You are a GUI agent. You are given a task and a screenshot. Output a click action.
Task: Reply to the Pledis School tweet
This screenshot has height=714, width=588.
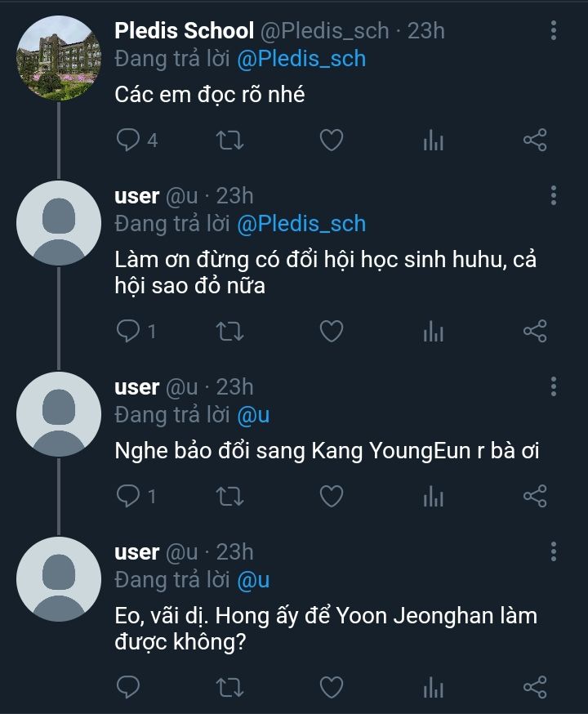click(x=128, y=141)
